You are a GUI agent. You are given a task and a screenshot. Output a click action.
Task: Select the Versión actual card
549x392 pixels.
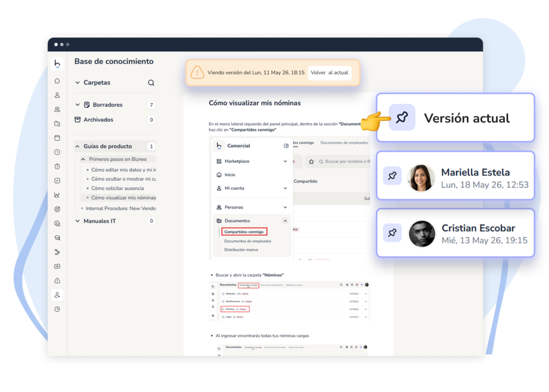pyautogui.click(x=456, y=117)
